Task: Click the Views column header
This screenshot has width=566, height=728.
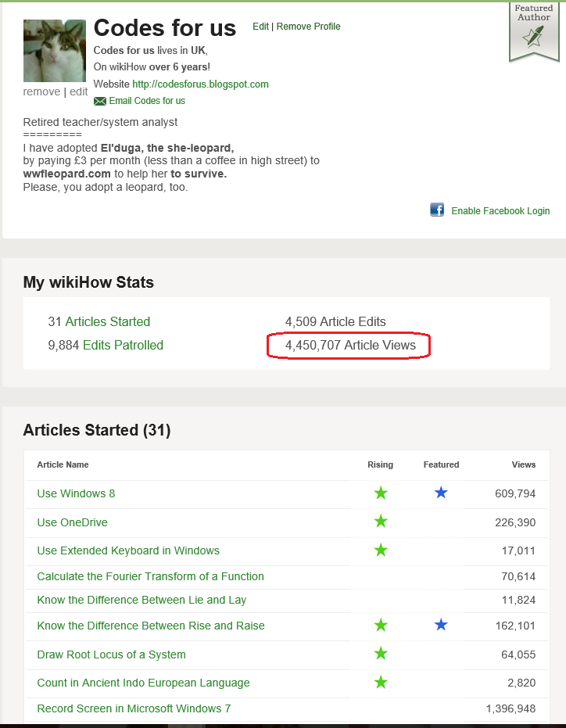Action: [524, 464]
